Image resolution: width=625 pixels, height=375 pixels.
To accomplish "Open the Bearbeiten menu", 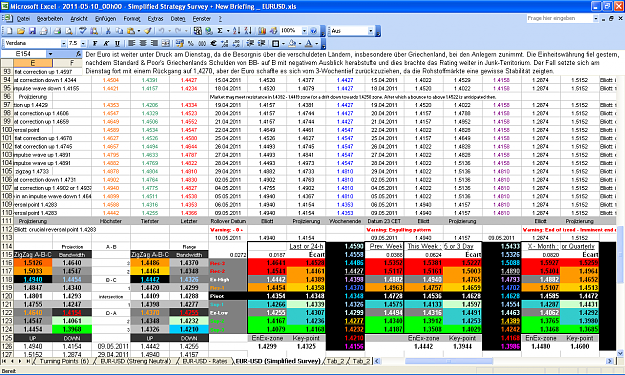I will tap(50, 18).
